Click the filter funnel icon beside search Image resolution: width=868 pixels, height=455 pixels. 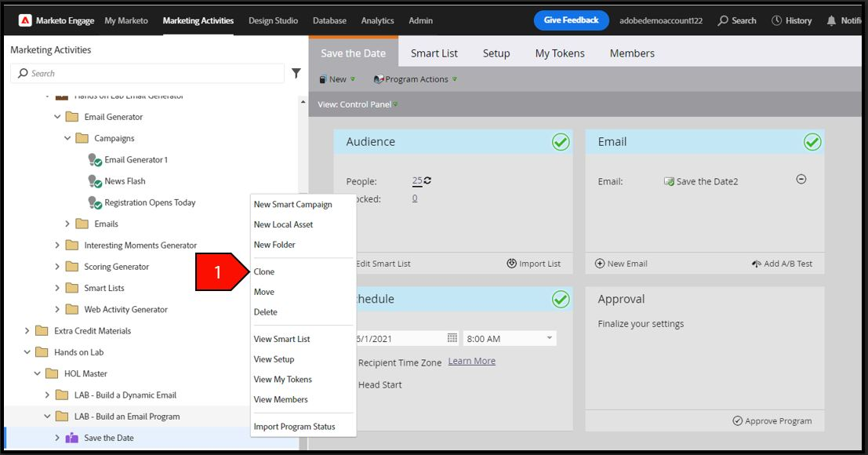click(296, 73)
